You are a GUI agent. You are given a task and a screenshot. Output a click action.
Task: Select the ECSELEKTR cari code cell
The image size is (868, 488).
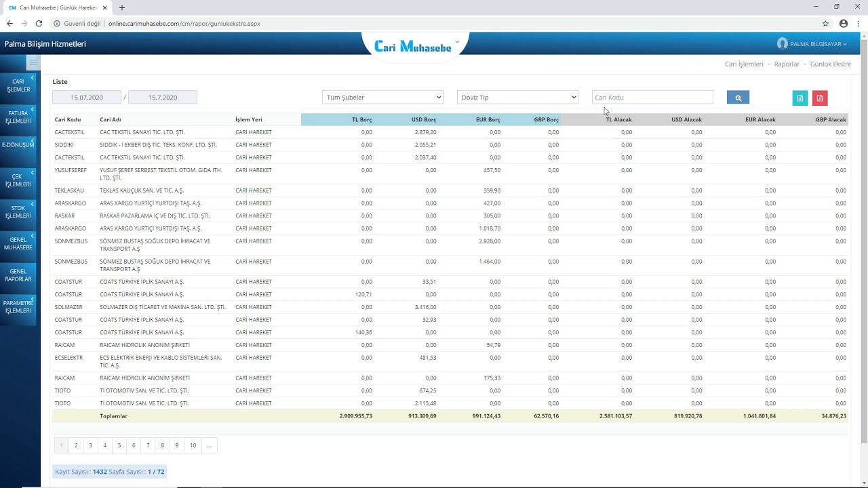pyautogui.click(x=69, y=358)
